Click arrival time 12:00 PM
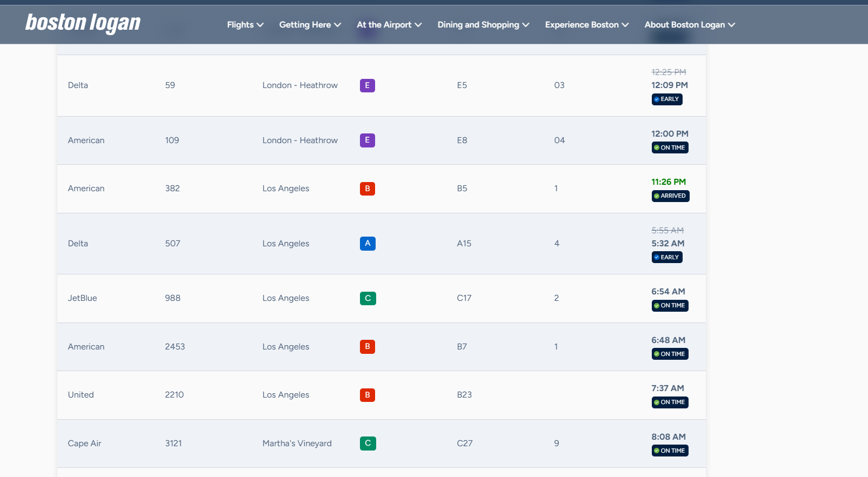Viewport: 868px width, 477px height. [670, 134]
